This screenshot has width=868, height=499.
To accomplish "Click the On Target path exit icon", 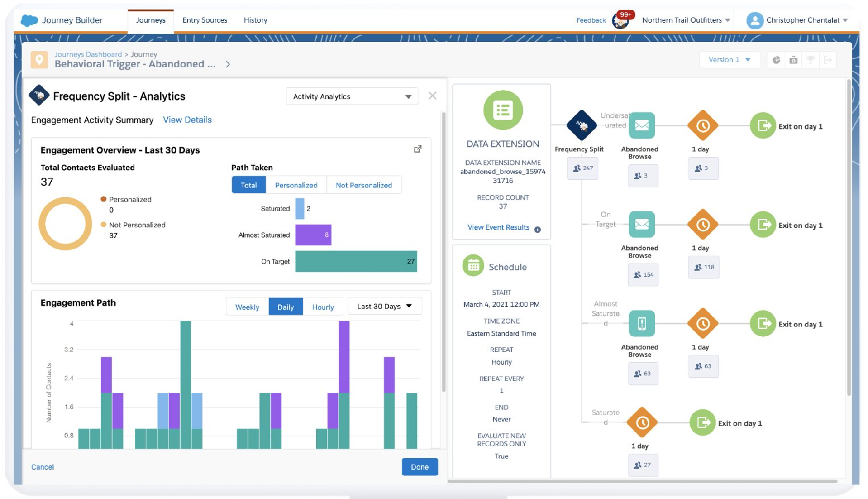I will [763, 225].
